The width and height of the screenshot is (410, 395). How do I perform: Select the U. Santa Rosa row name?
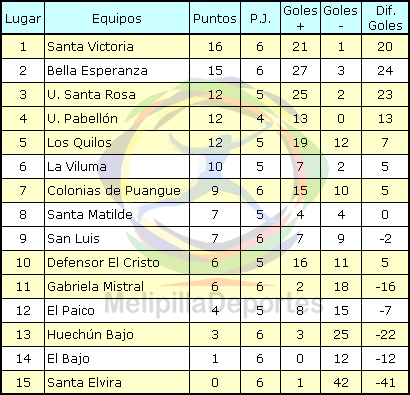click(91, 95)
